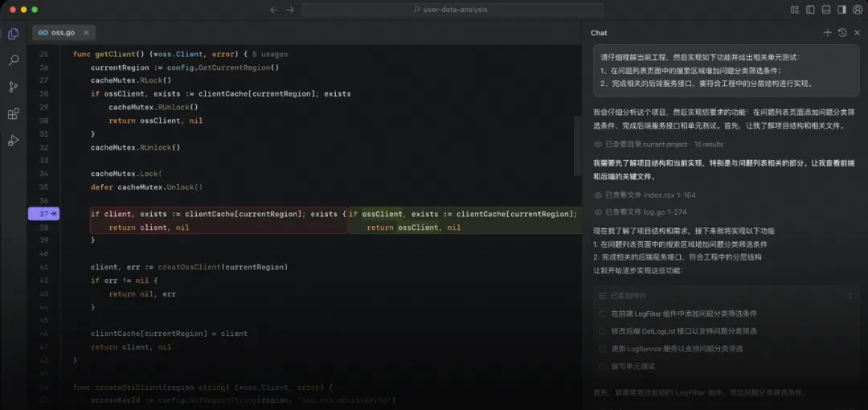
Task: Open the user account avatar icon
Action: tap(858, 10)
